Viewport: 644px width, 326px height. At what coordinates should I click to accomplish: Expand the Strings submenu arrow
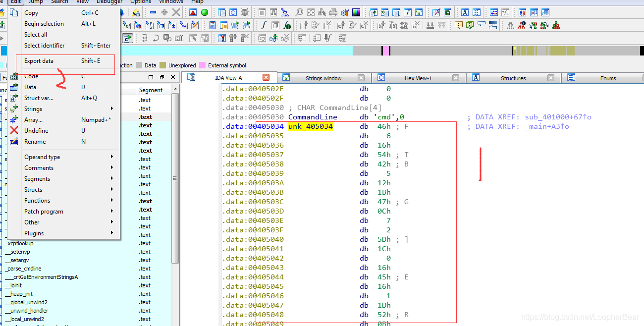coord(112,109)
